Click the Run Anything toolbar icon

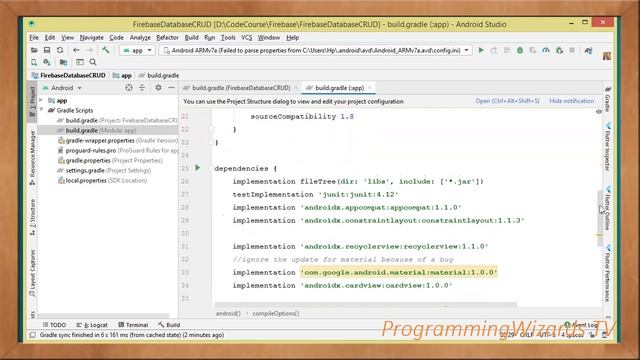point(80,62)
